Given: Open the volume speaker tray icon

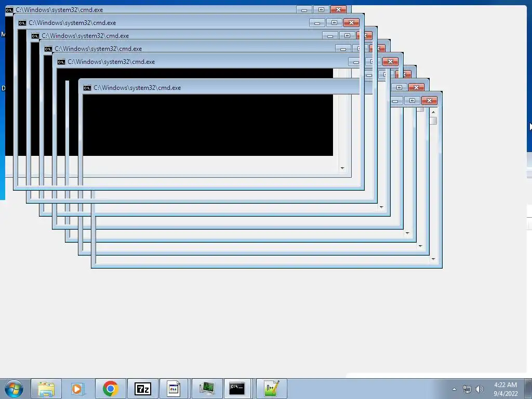Looking at the screenshot, I should (479, 389).
